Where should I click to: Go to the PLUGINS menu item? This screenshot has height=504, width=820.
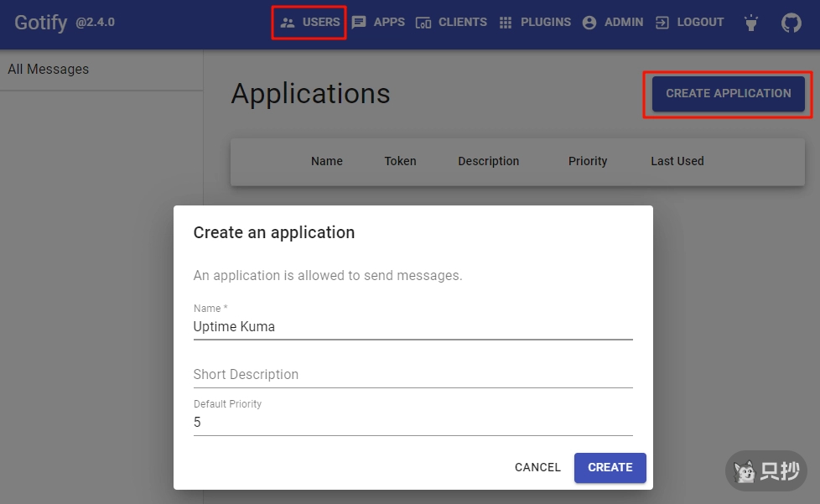(545, 23)
